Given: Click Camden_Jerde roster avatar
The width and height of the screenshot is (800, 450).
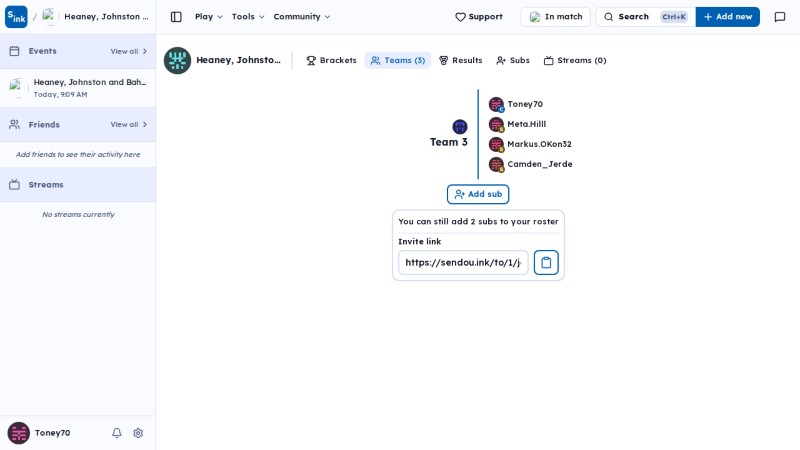Looking at the screenshot, I should point(496,164).
